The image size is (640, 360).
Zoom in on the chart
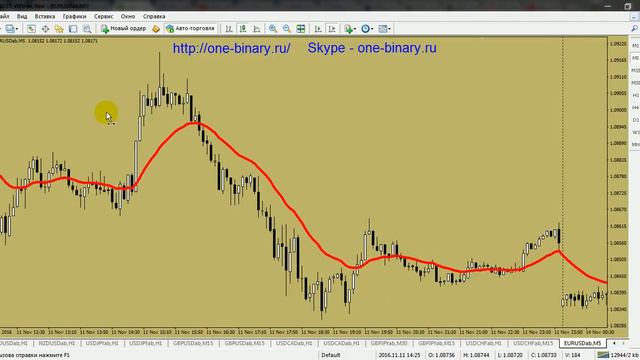pyautogui.click(x=273, y=29)
